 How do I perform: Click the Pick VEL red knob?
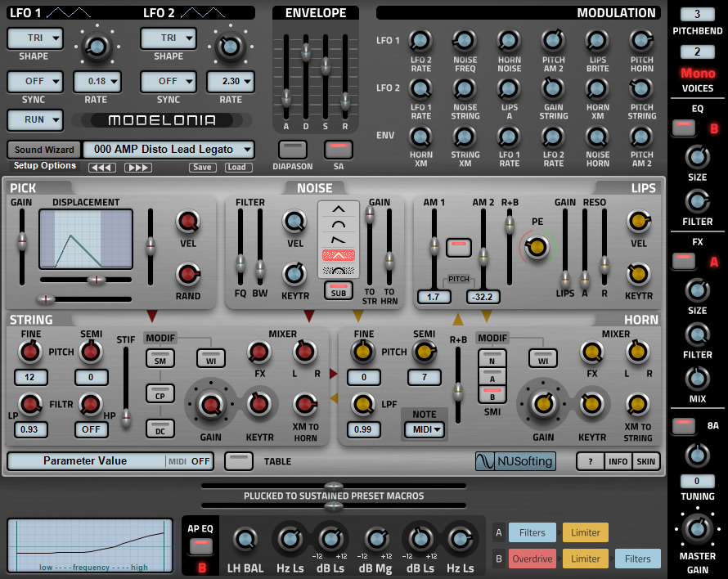(x=187, y=222)
